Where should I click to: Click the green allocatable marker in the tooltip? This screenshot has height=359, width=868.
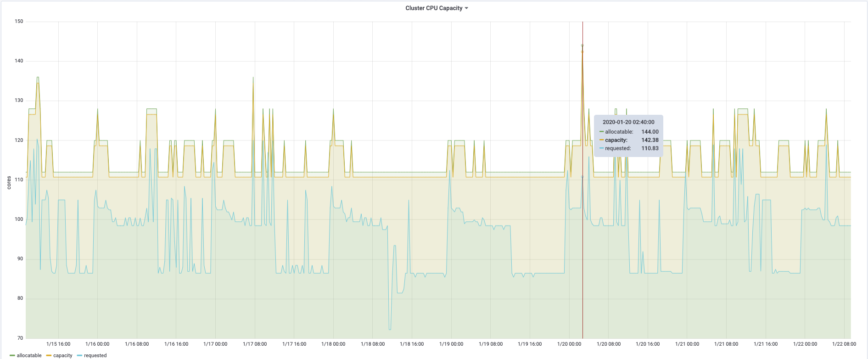click(601, 132)
